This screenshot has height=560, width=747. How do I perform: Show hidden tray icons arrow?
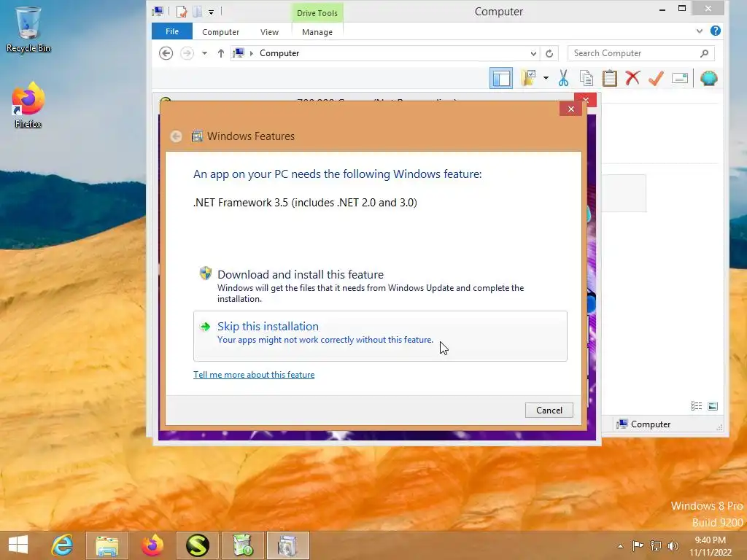(x=620, y=546)
